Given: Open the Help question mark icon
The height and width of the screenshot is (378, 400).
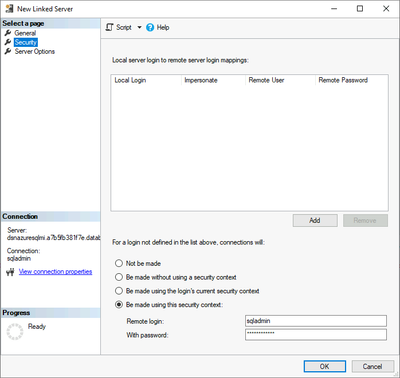Looking at the screenshot, I should (x=150, y=27).
